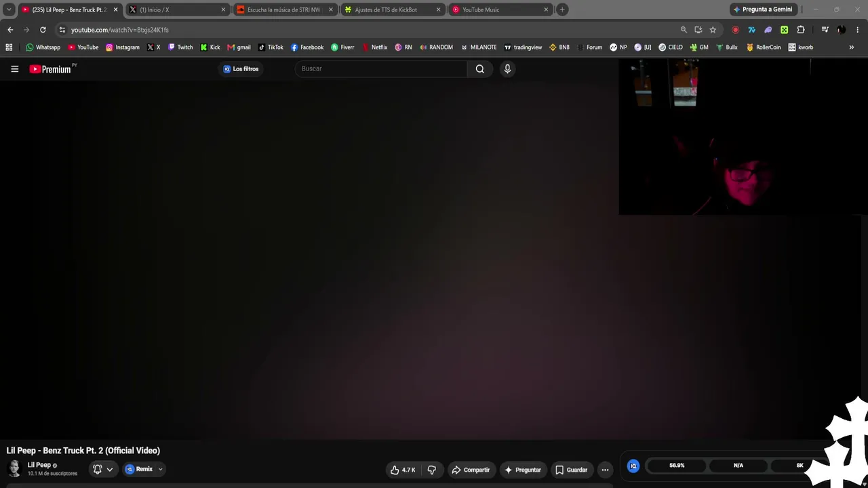Open the tradingview bookmark
This screenshot has width=868, height=488.
(523, 47)
